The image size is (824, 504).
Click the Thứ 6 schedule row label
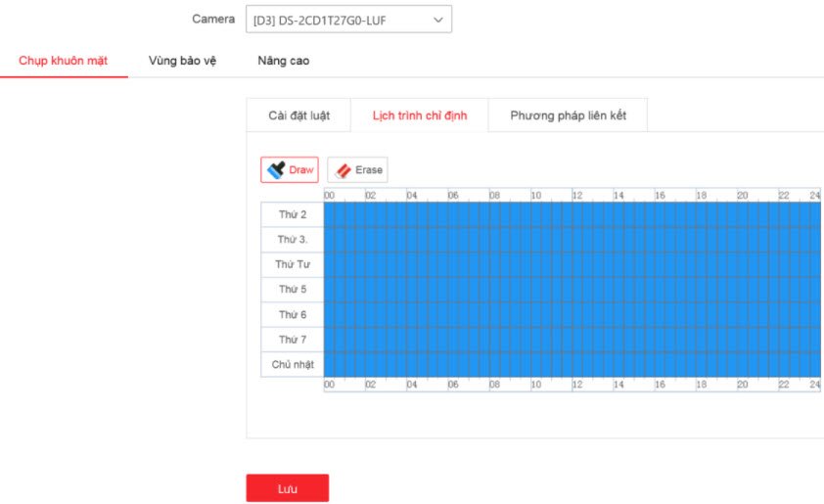[x=292, y=314]
